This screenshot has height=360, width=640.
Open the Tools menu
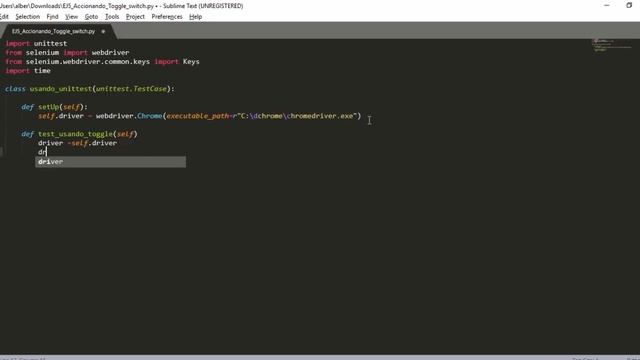point(112,17)
